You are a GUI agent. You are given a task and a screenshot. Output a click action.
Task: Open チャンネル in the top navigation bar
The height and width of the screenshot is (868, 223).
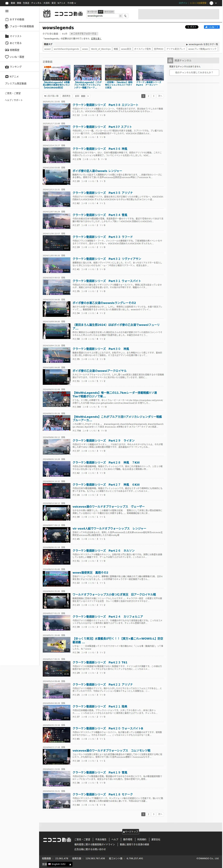tap(36, 3)
